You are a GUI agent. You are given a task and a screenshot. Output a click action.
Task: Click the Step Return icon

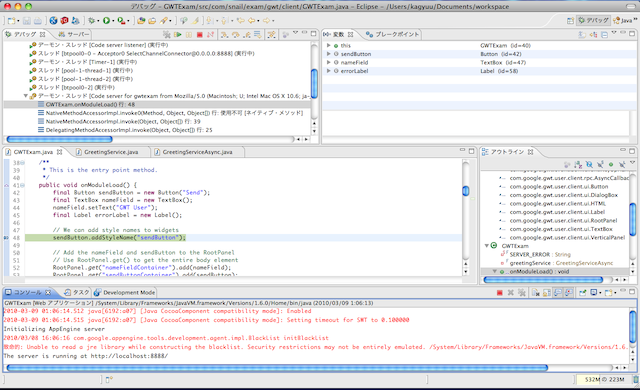click(247, 35)
